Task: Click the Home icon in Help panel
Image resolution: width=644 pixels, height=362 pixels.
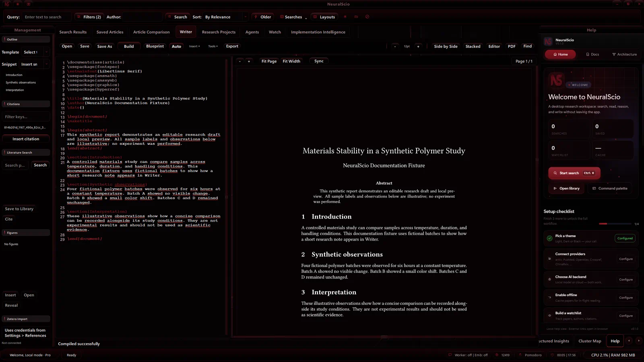Action: pos(555,54)
